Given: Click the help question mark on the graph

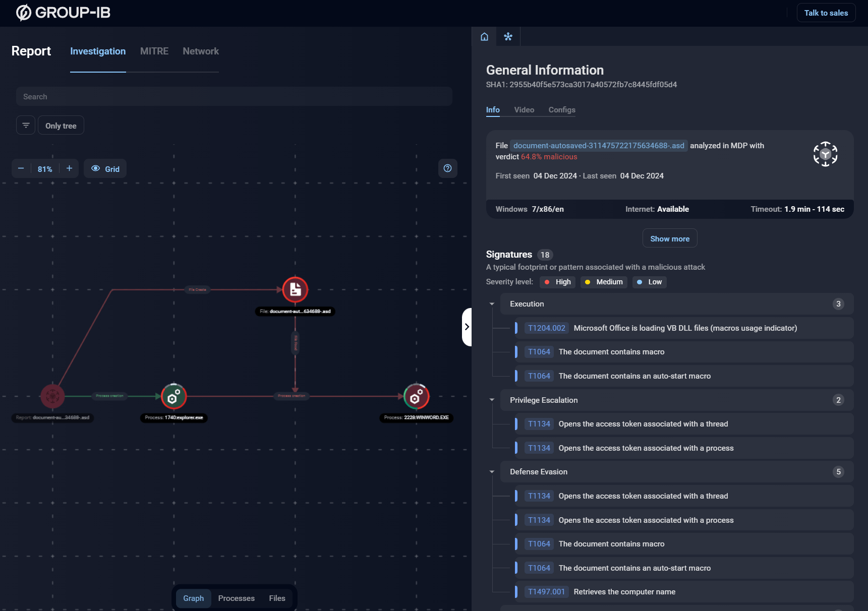Looking at the screenshot, I should 447,168.
